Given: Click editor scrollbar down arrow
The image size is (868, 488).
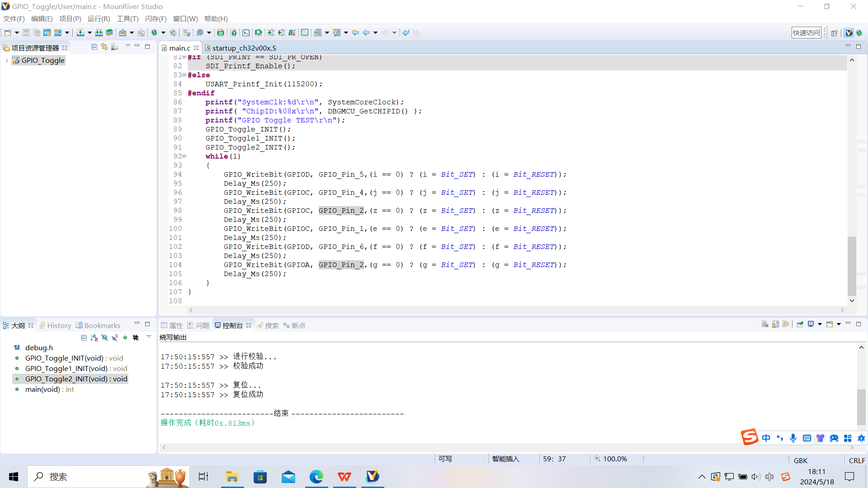Looking at the screenshot, I should point(852,300).
